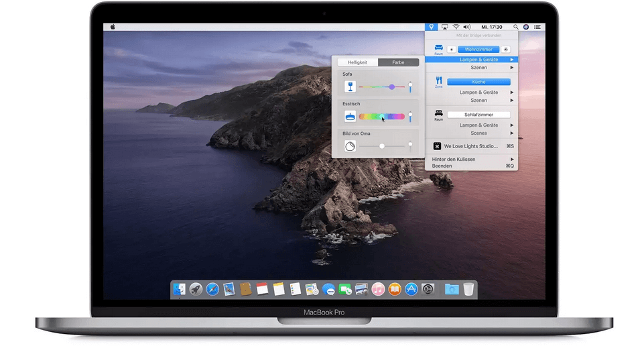Toggle the Wohnzimmer room lights
The height and width of the screenshot is (346, 644).
(x=478, y=50)
